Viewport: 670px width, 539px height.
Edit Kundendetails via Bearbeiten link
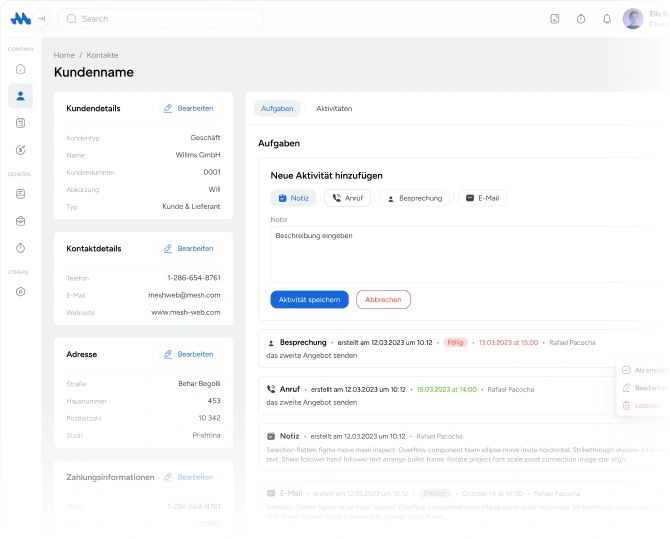tap(189, 108)
